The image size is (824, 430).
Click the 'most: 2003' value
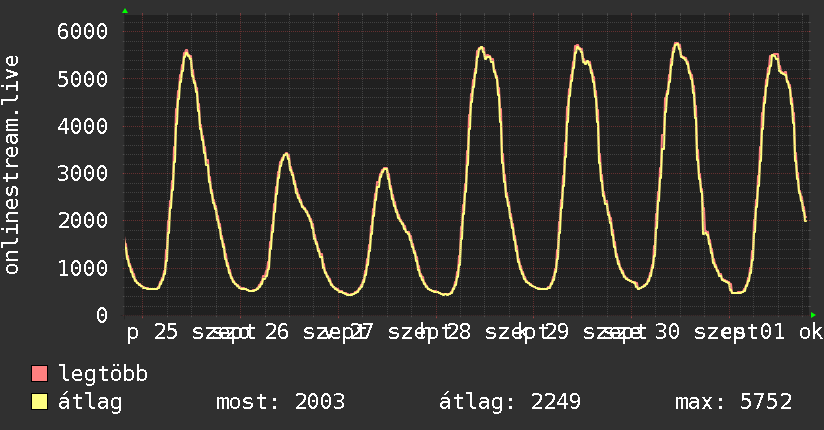pos(281,402)
